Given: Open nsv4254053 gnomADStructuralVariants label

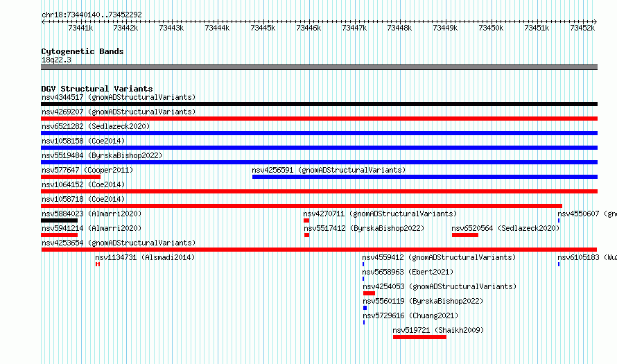Looking at the screenshot, I should click(x=440, y=286).
